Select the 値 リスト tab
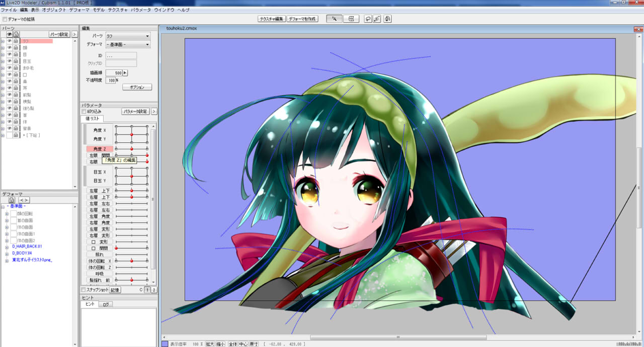Screen dimensions: 644x347 (x=93, y=119)
